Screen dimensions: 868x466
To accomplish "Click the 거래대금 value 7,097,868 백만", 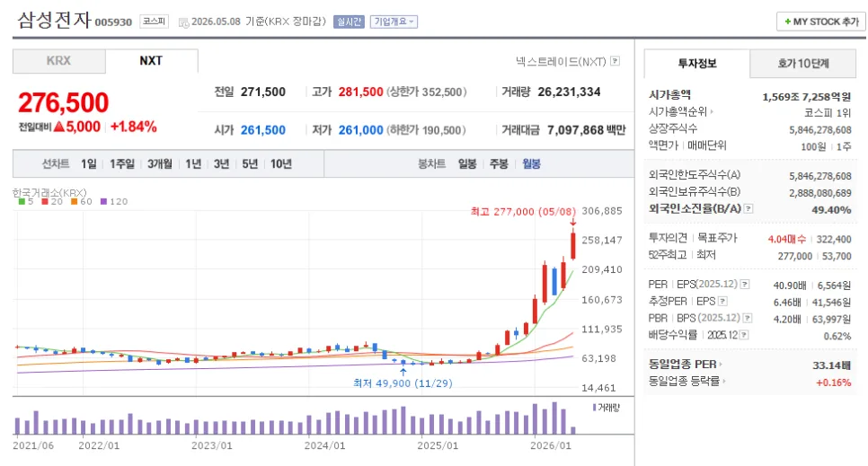I will click(586, 130).
